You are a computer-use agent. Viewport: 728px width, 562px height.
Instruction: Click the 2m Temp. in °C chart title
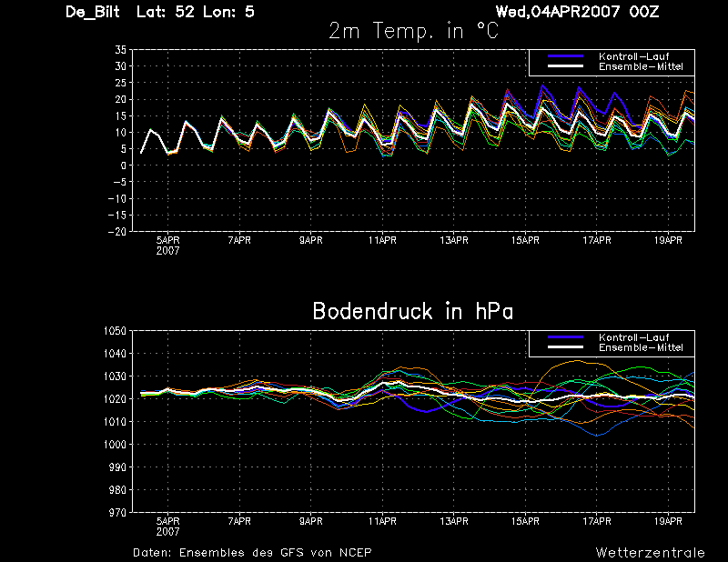point(413,32)
